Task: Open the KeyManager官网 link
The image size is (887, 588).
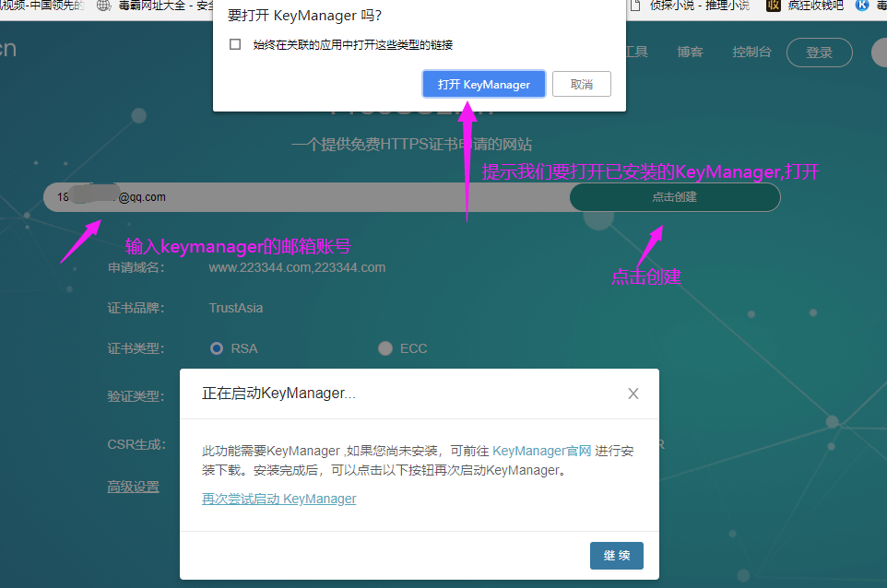Action: [541, 451]
